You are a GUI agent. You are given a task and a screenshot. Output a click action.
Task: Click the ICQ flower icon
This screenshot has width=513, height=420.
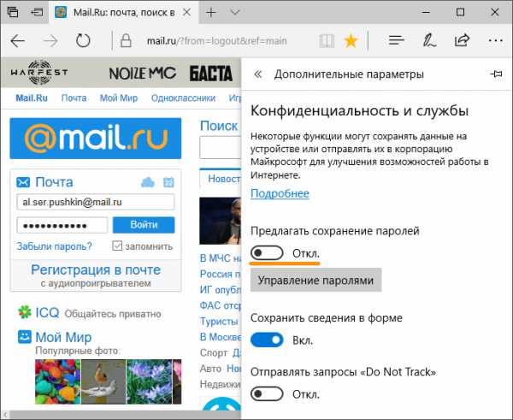(x=25, y=312)
